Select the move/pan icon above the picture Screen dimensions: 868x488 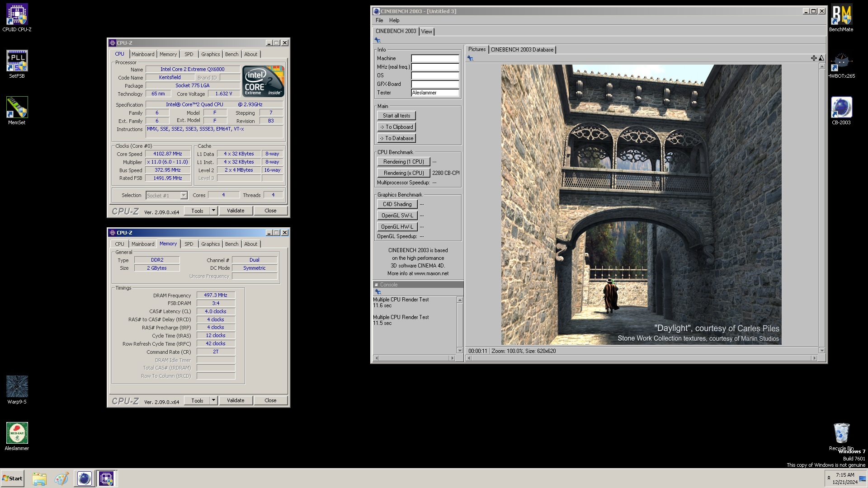coord(814,58)
